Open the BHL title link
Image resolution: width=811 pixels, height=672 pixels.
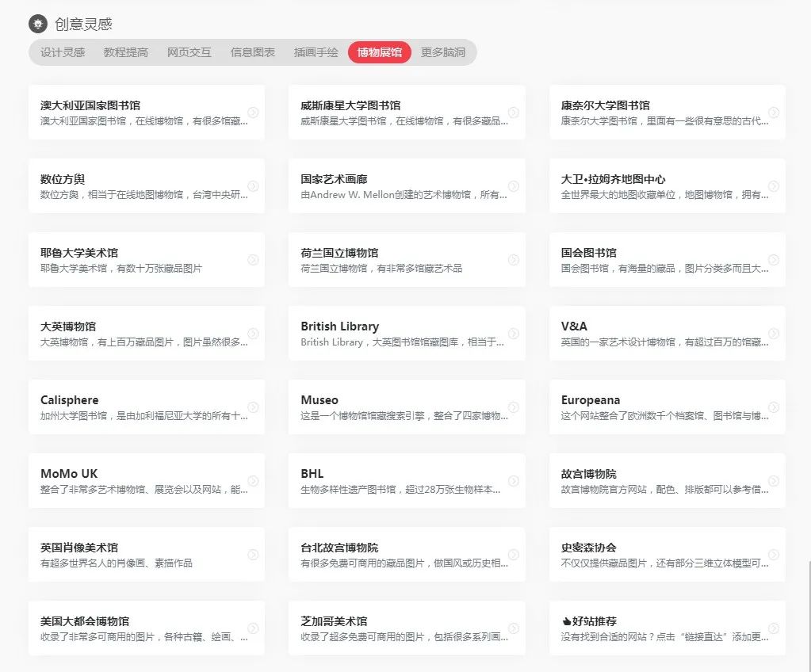pyautogui.click(x=312, y=474)
